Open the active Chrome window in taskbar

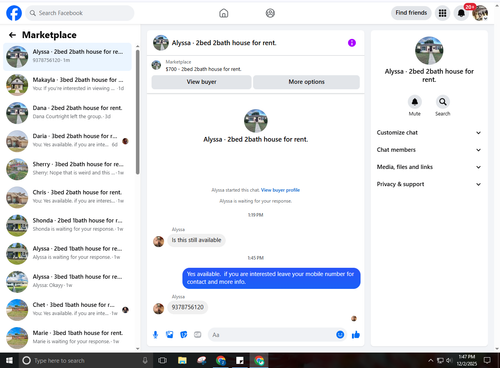[259, 360]
